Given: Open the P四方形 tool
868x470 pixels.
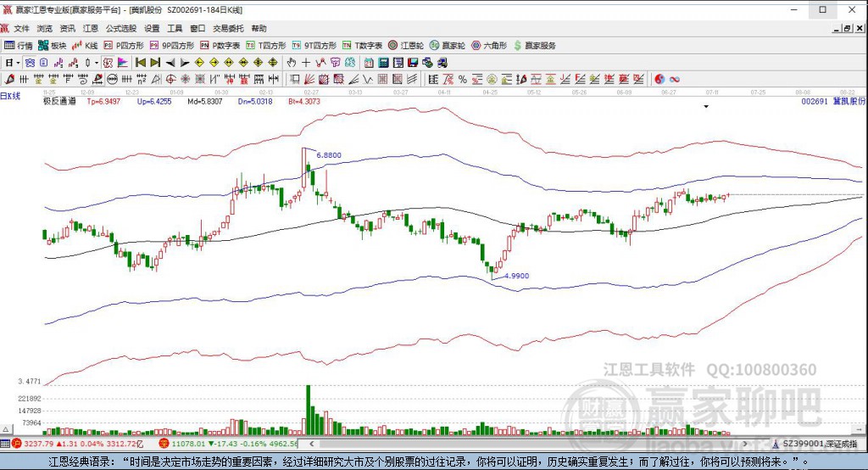Looking at the screenshot, I should [x=124, y=46].
